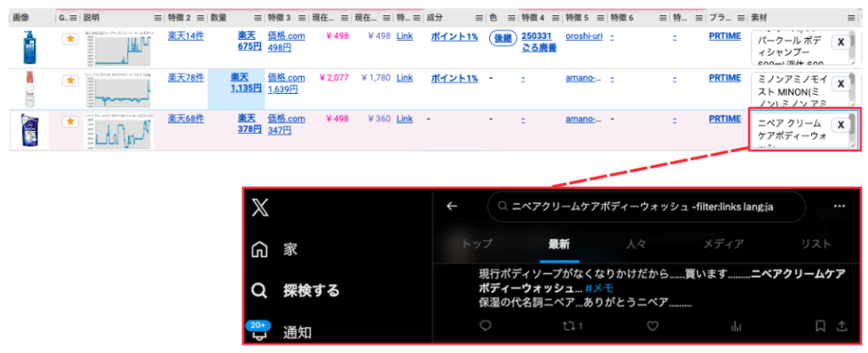Viewport: 868px width, 353px height.
Task: Open the column menu for 説明 header
Action: (158, 17)
